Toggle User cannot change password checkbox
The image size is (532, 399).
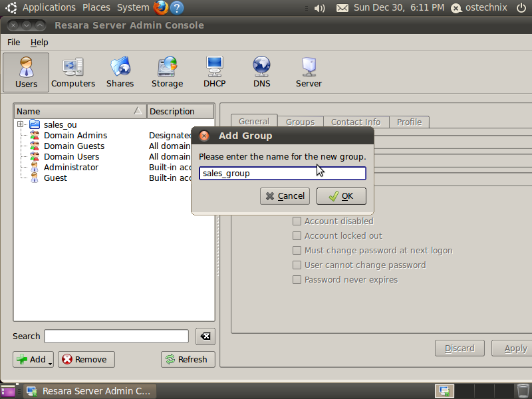click(x=297, y=265)
